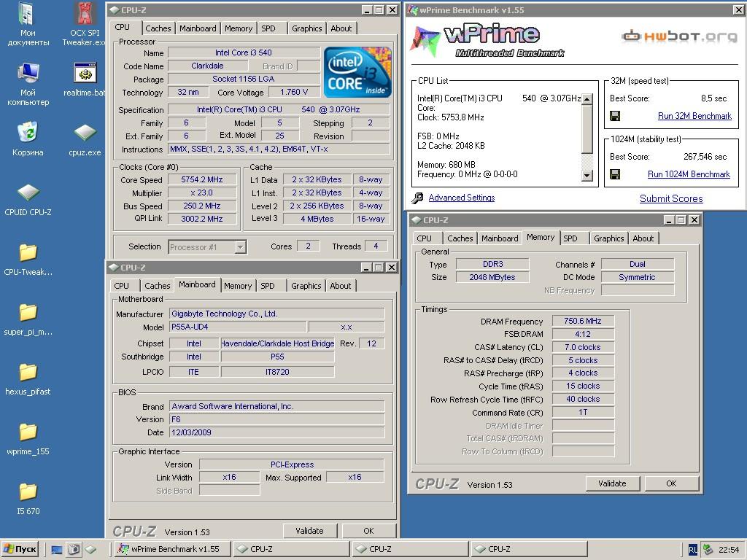Open CPU tab in Memory CPU-Z window
Image resolution: width=747 pixels, height=560 pixels.
pos(424,238)
